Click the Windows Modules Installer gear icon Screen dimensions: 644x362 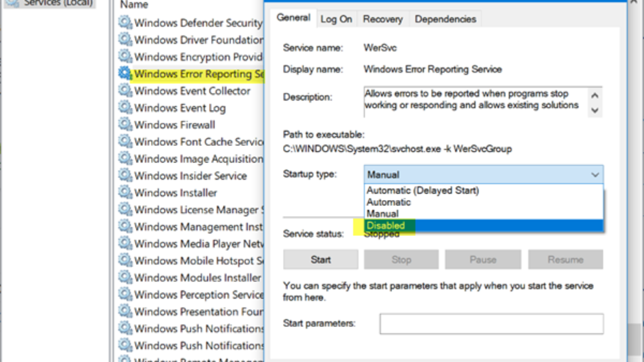(125, 278)
